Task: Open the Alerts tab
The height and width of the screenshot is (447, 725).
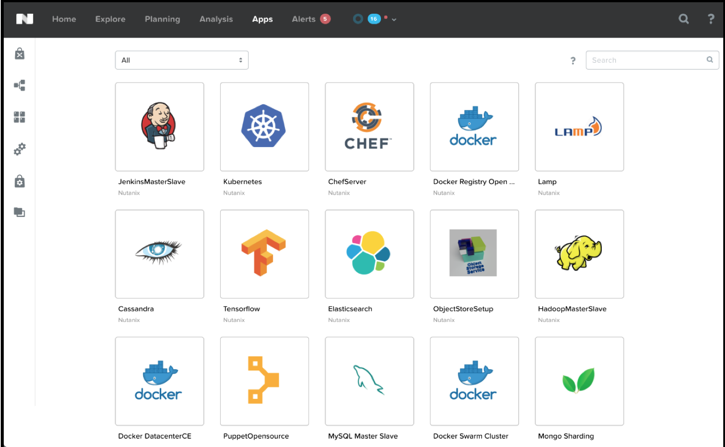Action: pos(303,19)
